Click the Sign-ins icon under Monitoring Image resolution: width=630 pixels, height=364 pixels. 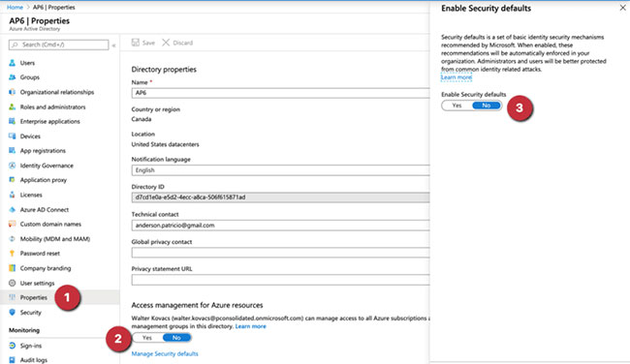(x=12, y=346)
